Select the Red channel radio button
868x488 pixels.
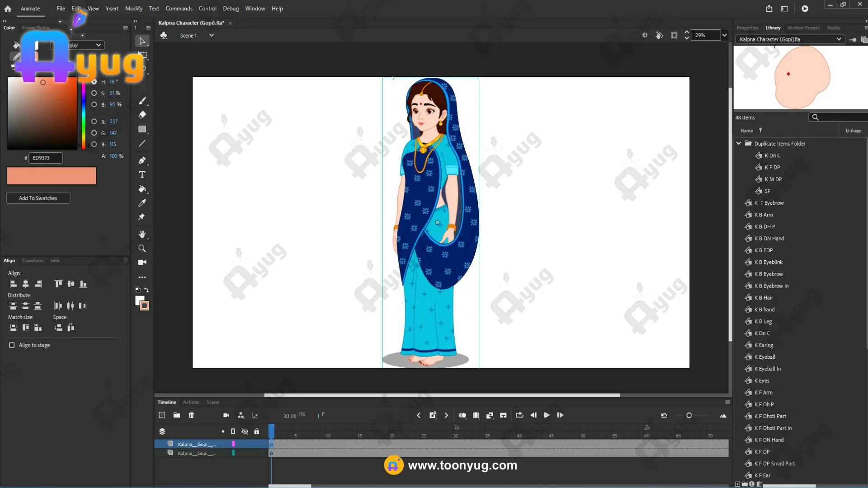[94, 122]
